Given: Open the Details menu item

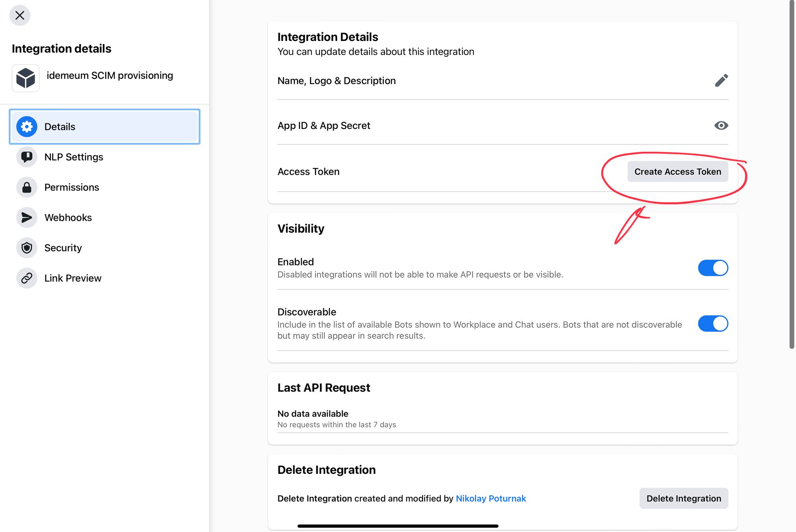Looking at the screenshot, I should (104, 127).
